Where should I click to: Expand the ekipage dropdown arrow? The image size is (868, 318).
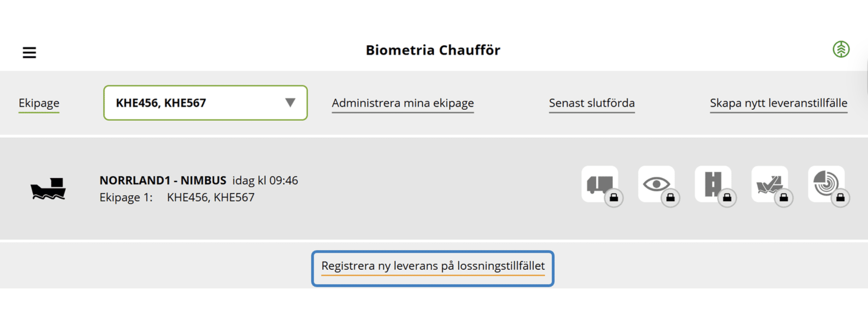[x=290, y=103]
